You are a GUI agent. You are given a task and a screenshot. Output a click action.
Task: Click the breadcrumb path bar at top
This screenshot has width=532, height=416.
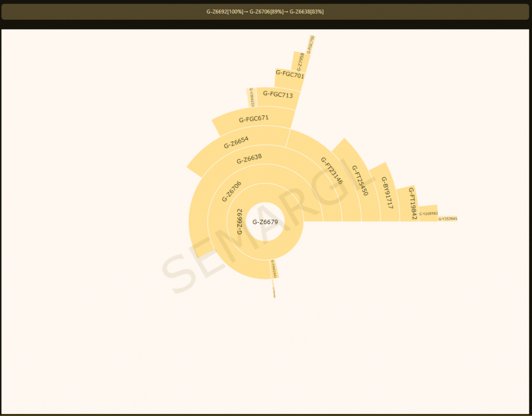coord(265,11)
